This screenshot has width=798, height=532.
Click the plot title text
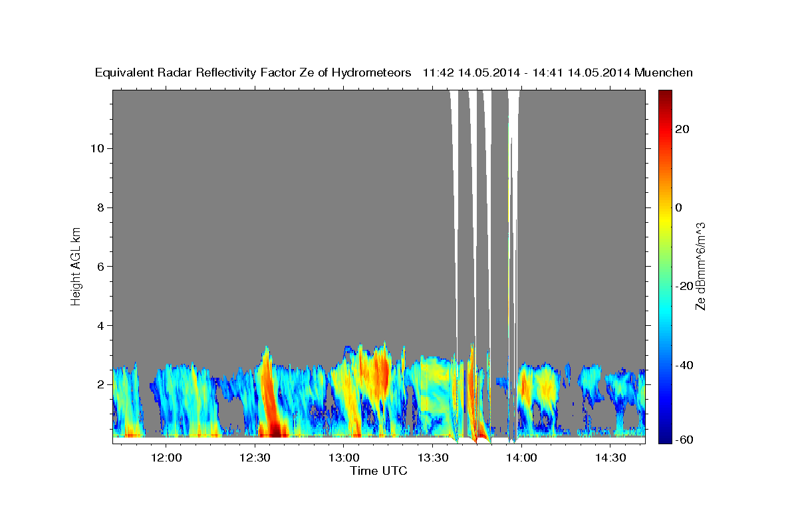click(x=394, y=72)
